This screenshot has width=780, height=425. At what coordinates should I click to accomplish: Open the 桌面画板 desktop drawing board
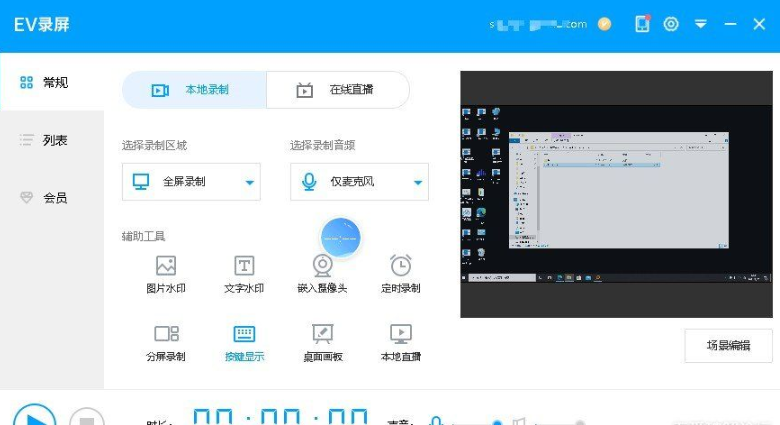point(322,343)
